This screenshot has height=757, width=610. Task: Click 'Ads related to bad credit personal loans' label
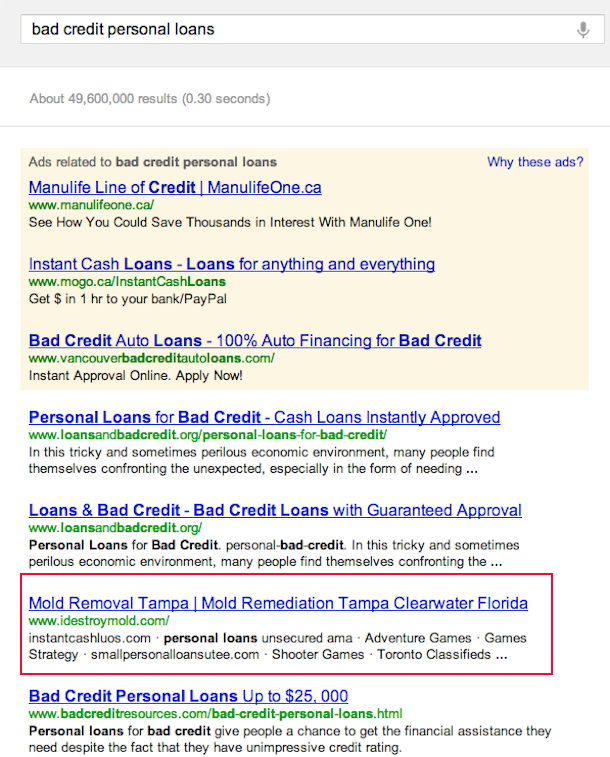pos(152,162)
